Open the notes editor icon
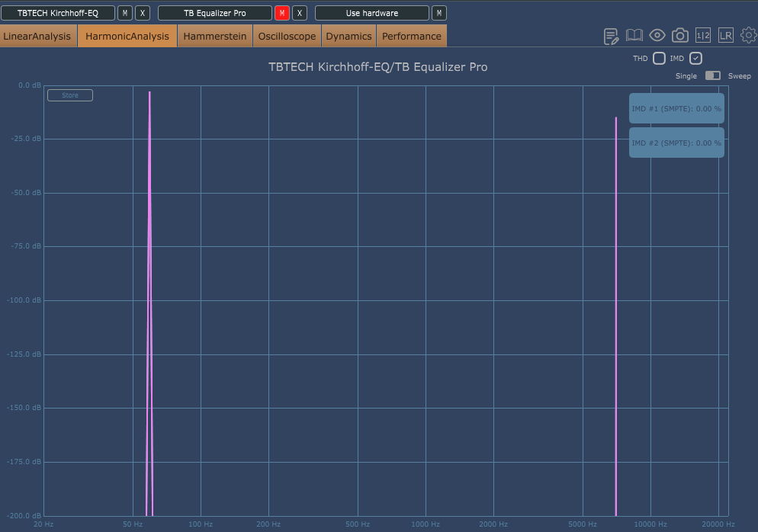Viewport: 758px width, 532px height. (611, 36)
